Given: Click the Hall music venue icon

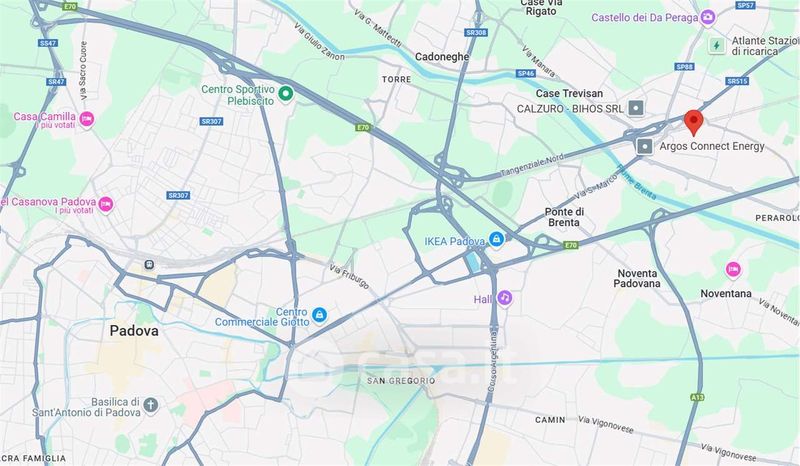Looking at the screenshot, I should point(505,297).
